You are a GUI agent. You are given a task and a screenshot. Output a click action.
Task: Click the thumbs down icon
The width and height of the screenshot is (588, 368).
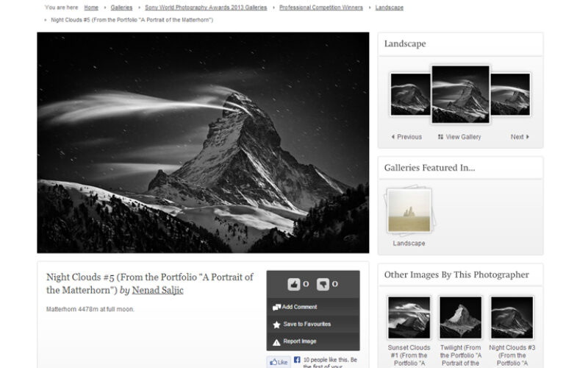pyautogui.click(x=323, y=284)
